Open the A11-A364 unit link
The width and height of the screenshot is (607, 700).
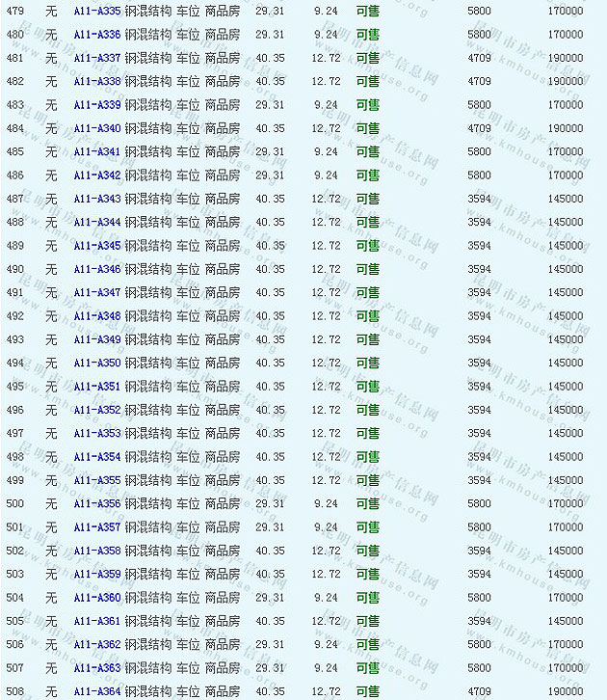click(97, 691)
